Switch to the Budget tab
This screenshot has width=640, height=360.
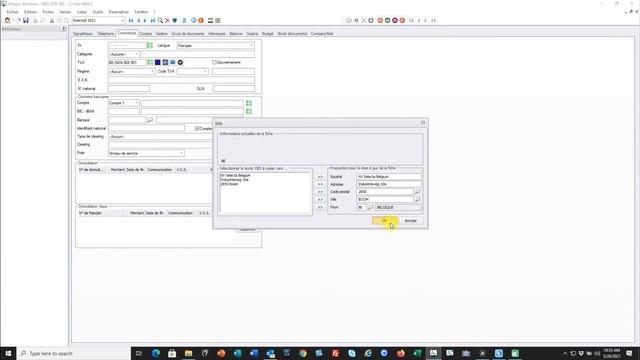[x=268, y=33]
